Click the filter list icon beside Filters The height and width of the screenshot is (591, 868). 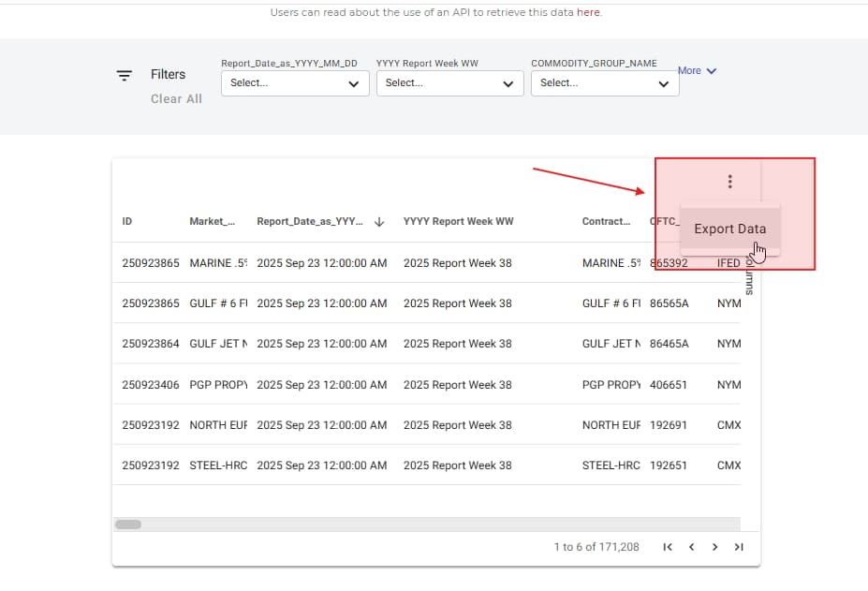click(x=124, y=75)
